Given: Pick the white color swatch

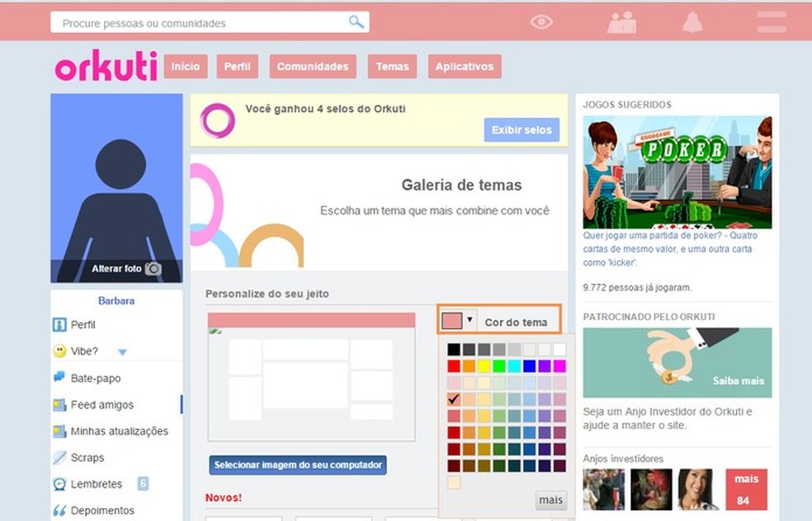Looking at the screenshot, I should 559,349.
